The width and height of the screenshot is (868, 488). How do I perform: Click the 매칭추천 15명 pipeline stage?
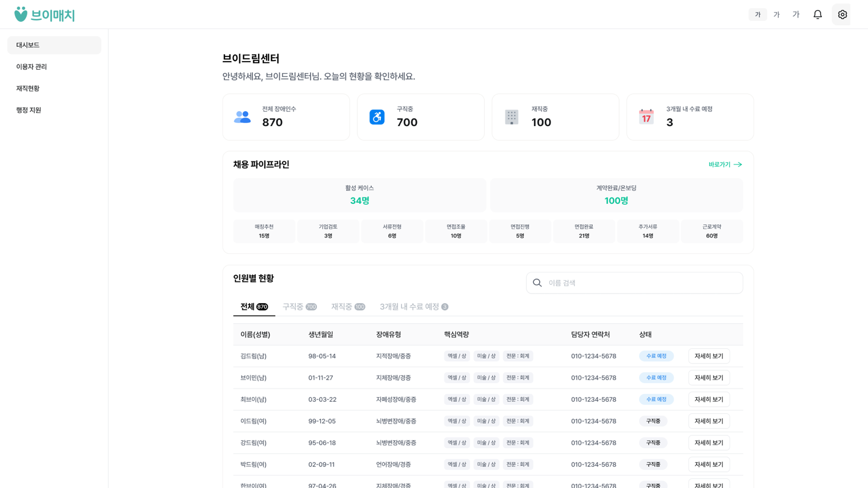coord(264,231)
